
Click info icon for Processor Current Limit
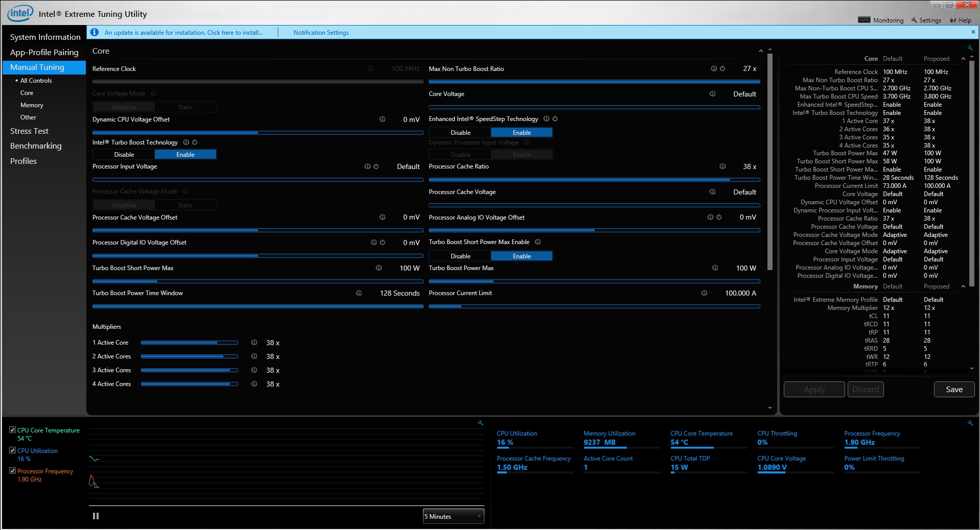tap(704, 293)
